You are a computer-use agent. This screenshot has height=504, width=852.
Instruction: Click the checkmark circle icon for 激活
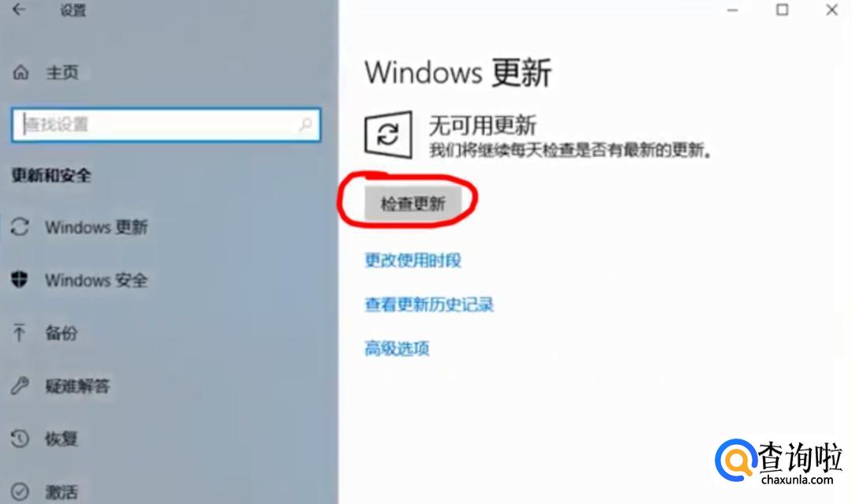click(20, 491)
